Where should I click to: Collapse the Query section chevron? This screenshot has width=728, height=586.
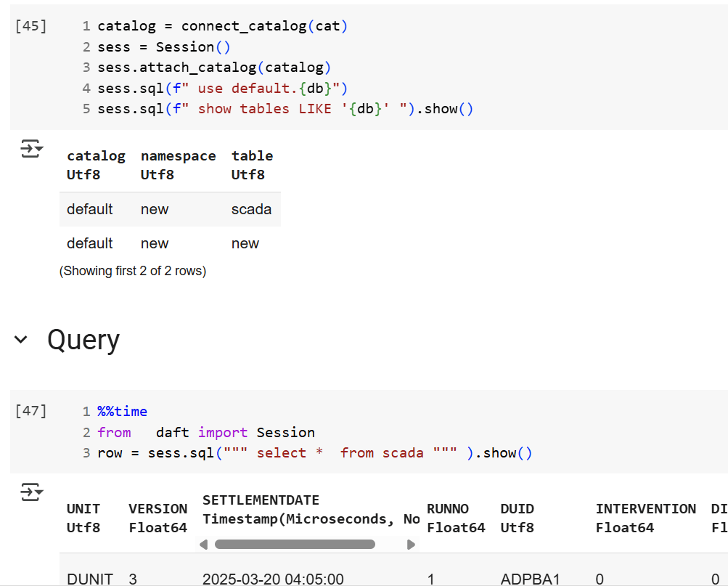(x=21, y=340)
